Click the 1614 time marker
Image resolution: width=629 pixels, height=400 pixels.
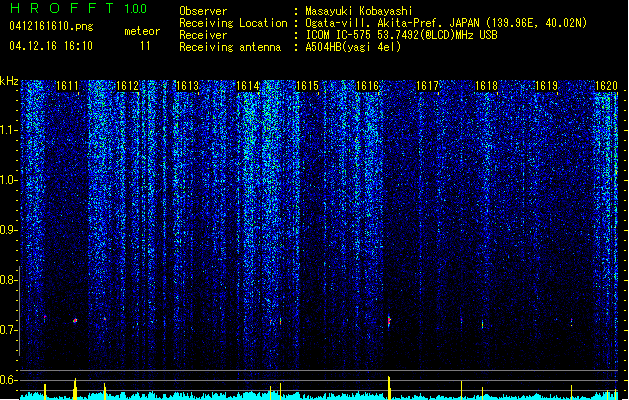[x=248, y=85]
